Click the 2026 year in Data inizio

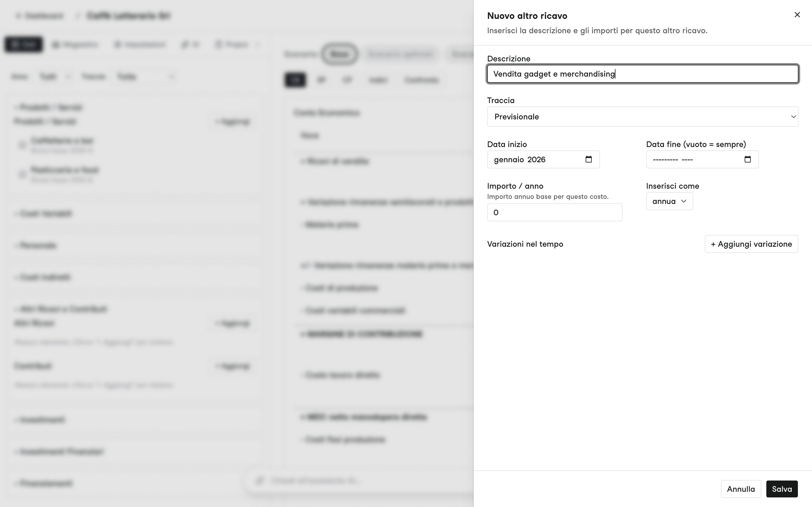(x=536, y=160)
